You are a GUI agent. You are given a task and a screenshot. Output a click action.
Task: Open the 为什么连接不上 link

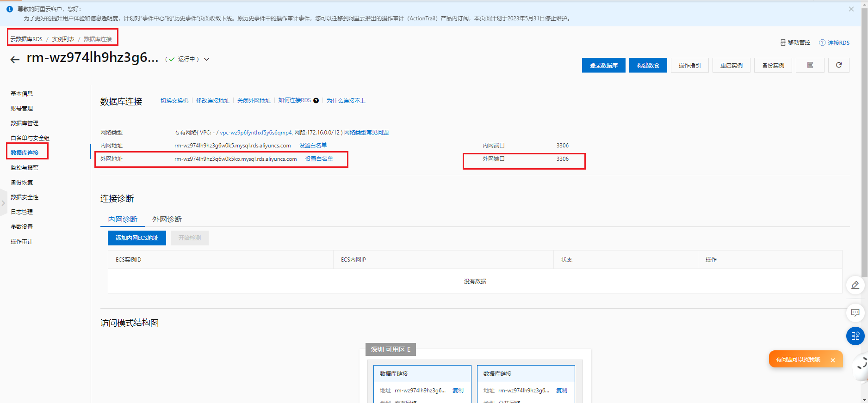point(346,100)
